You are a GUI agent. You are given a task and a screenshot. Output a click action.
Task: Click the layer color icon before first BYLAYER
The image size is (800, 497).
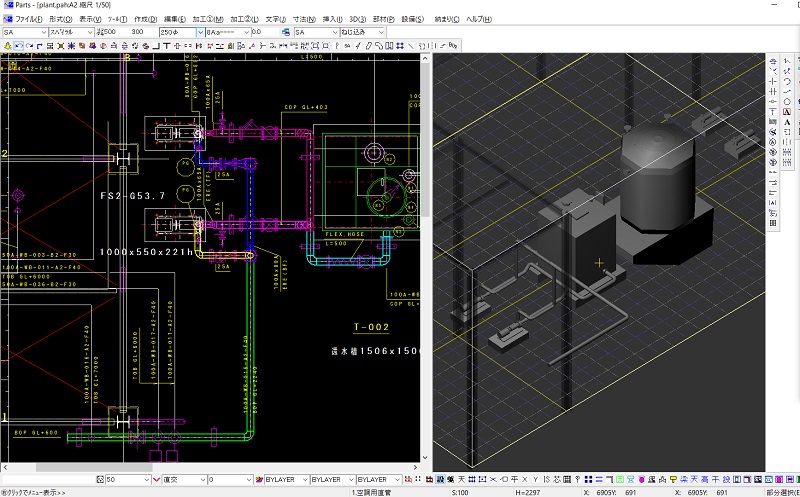[x=259, y=480]
